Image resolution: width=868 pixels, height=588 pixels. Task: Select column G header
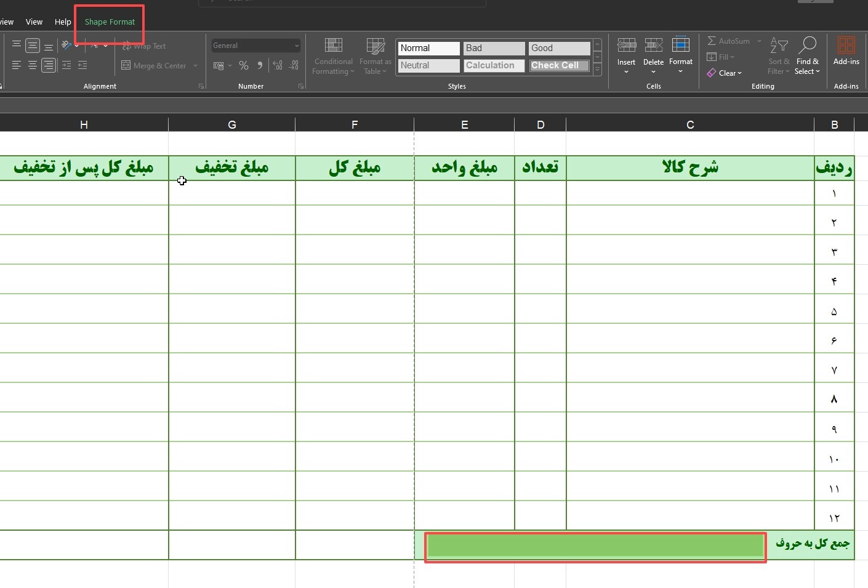[x=231, y=124]
